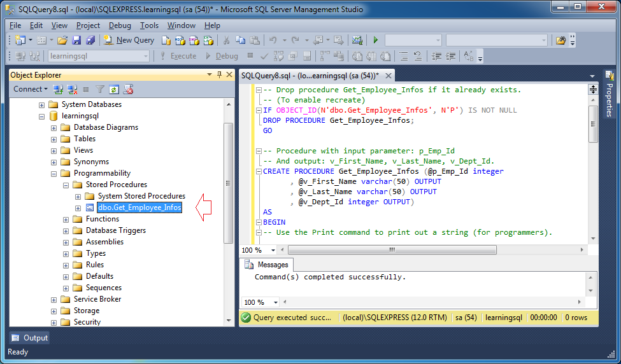The image size is (621, 364).
Task: Click the Results to Grid icon
Action: pyautogui.click(x=371, y=56)
